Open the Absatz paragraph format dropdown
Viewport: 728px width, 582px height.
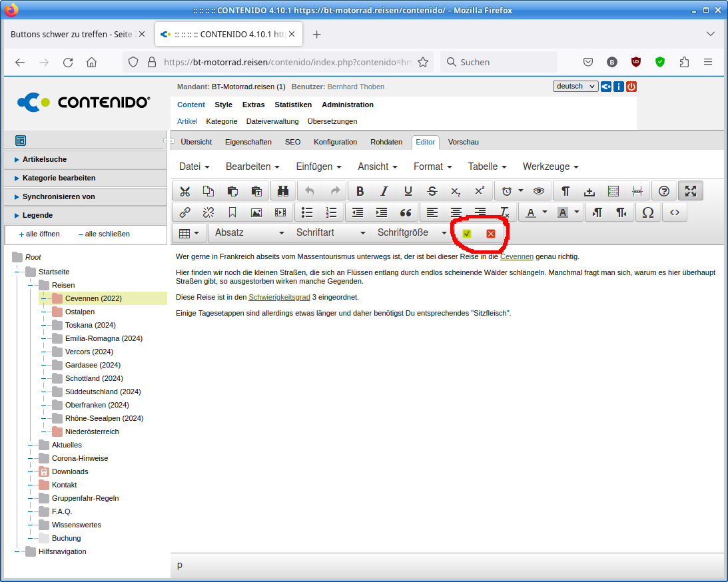point(249,233)
